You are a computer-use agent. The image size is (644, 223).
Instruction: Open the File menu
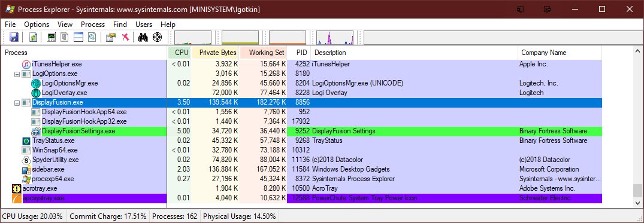pos(10,24)
